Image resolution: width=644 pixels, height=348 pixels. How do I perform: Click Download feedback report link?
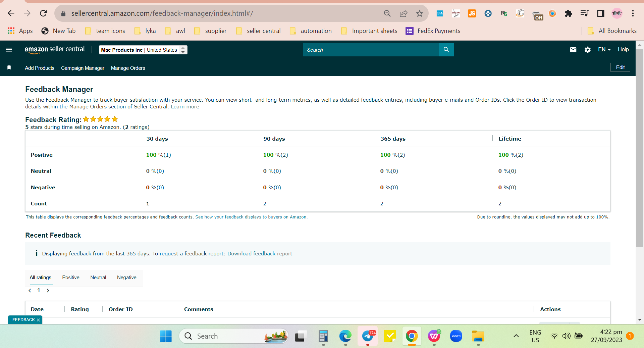[260, 254]
